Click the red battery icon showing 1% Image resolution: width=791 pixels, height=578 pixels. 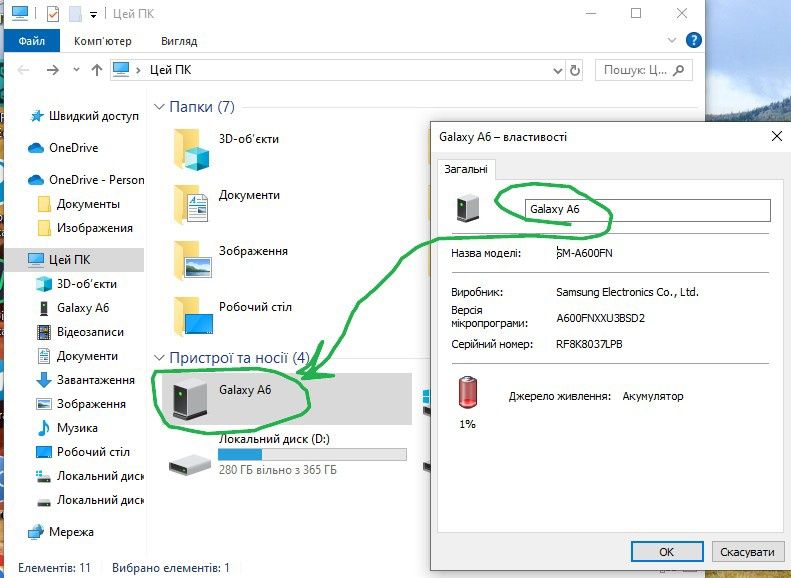click(468, 392)
